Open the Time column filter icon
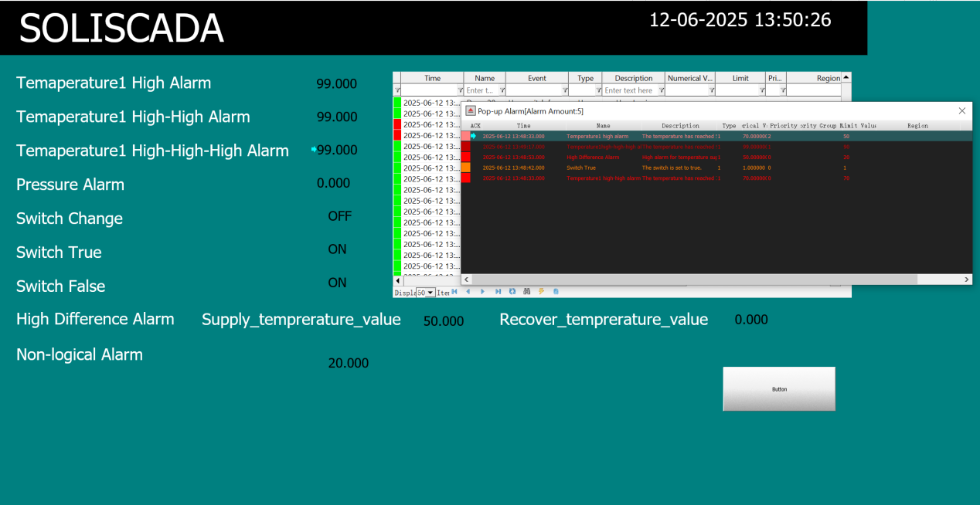 (x=460, y=90)
